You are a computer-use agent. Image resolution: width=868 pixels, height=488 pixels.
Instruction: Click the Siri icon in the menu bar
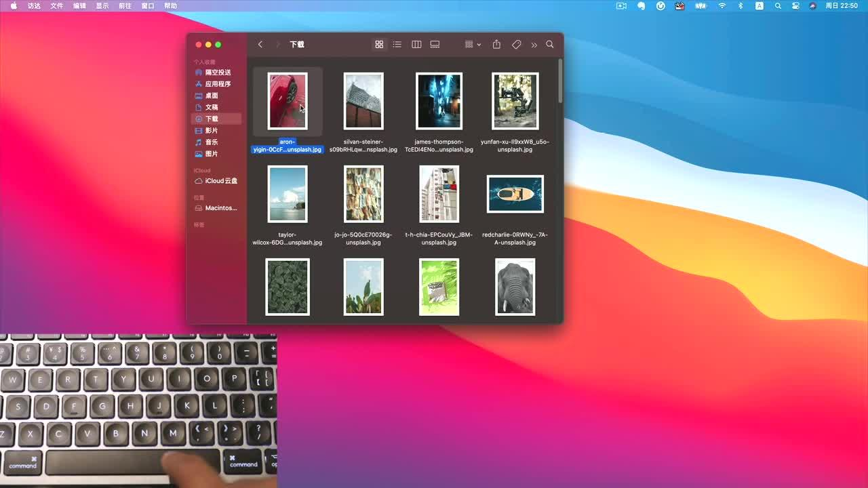pos(813,5)
